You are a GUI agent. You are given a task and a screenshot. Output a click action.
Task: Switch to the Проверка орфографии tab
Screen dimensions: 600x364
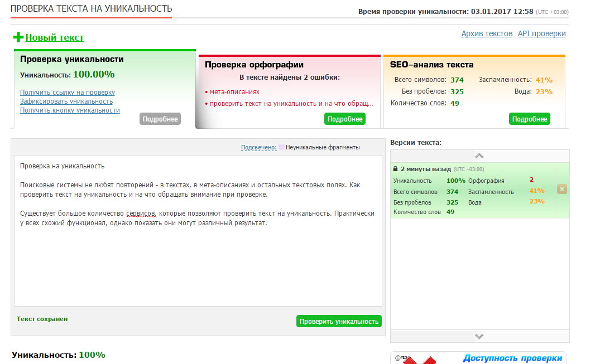click(254, 65)
